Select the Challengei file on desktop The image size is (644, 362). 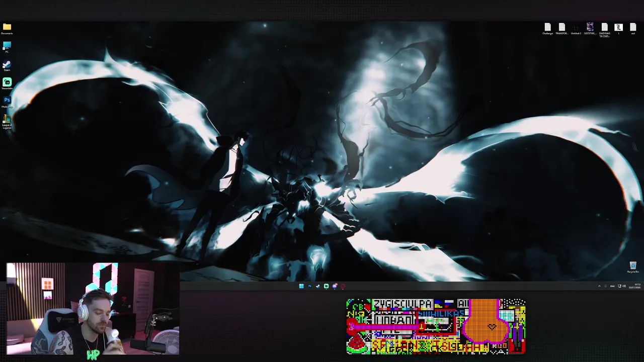pos(547,29)
